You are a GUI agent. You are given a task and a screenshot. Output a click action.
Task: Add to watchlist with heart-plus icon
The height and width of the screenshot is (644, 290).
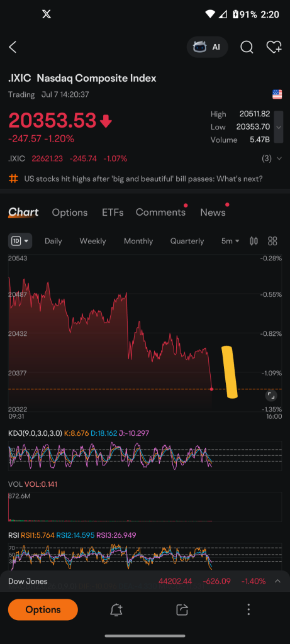274,47
